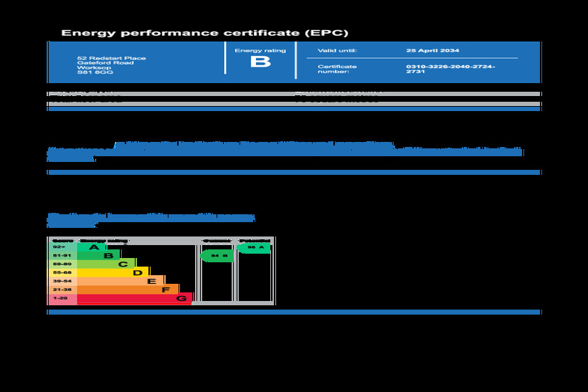Click the Energy performance certificate (EPC) heading

click(x=204, y=33)
